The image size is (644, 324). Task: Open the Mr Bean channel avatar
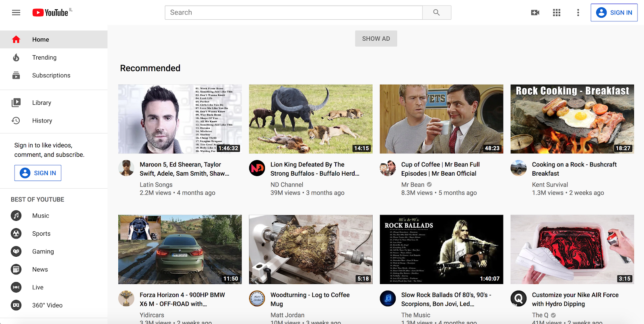[388, 168]
